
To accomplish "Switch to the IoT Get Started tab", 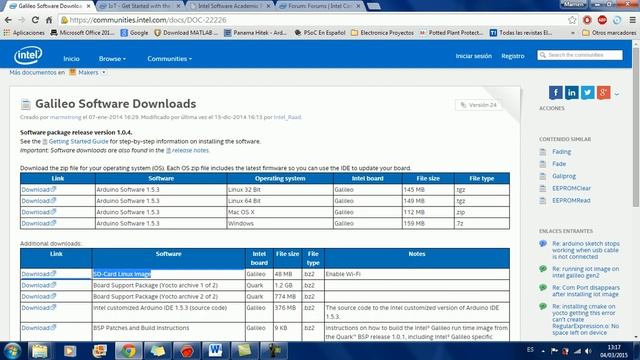I will [x=139, y=6].
